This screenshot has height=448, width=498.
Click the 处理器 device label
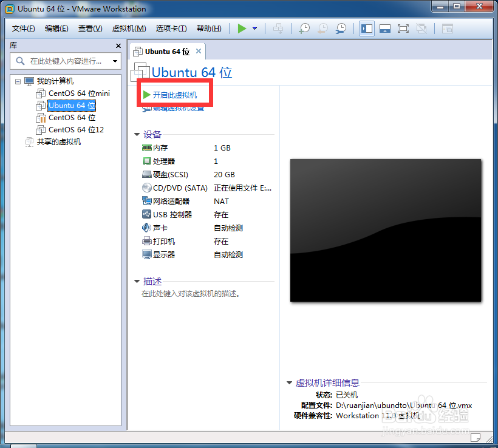(164, 161)
